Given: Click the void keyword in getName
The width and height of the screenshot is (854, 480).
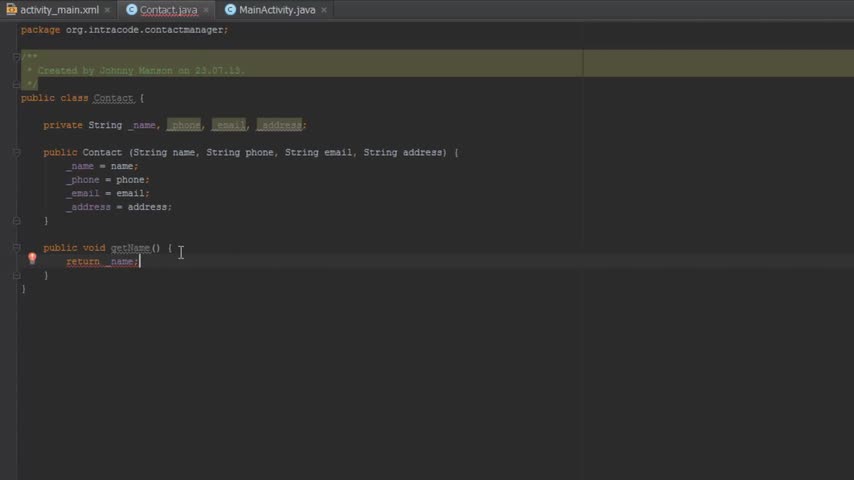Looking at the screenshot, I should tap(94, 248).
